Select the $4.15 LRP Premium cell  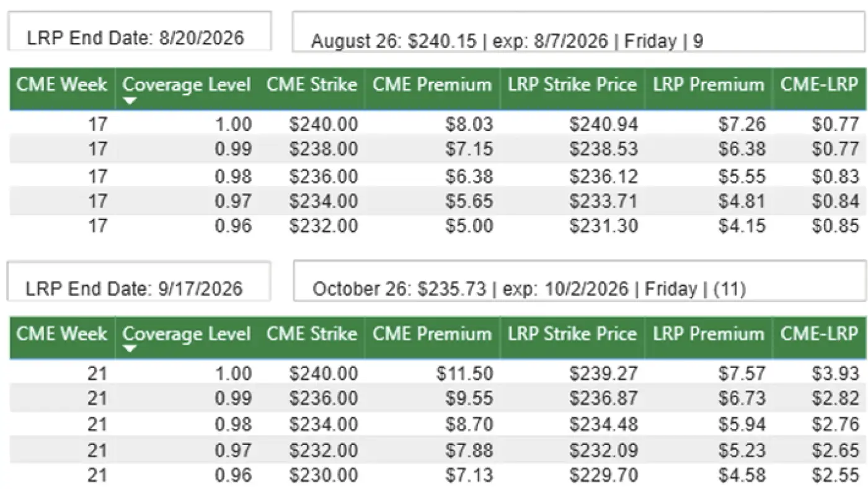[742, 225]
